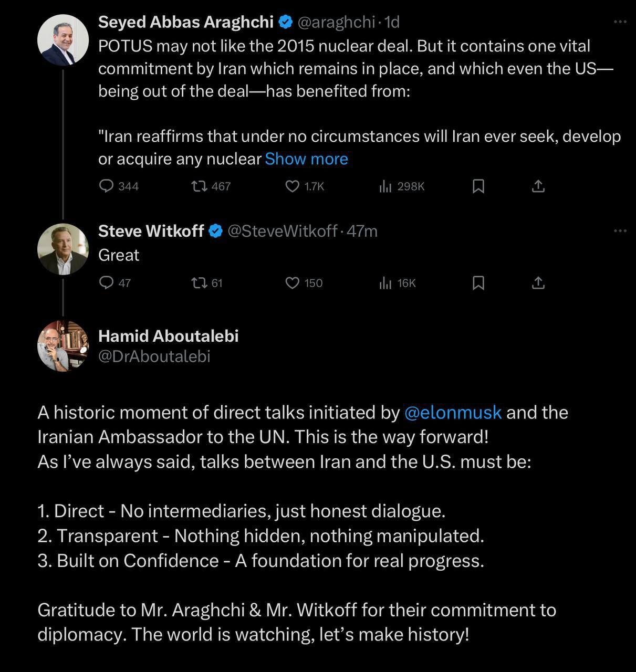Like Araghchi's tweet with 1.7K likes

(292, 186)
